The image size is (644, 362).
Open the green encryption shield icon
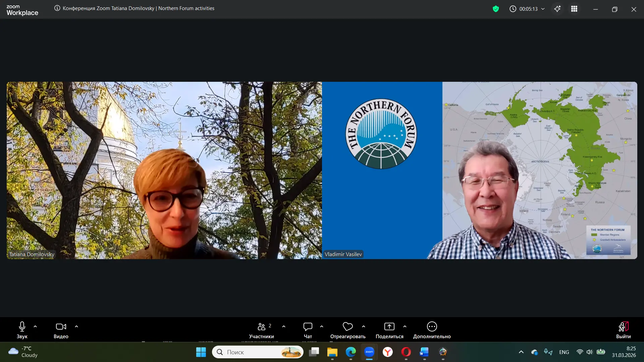pos(496,9)
